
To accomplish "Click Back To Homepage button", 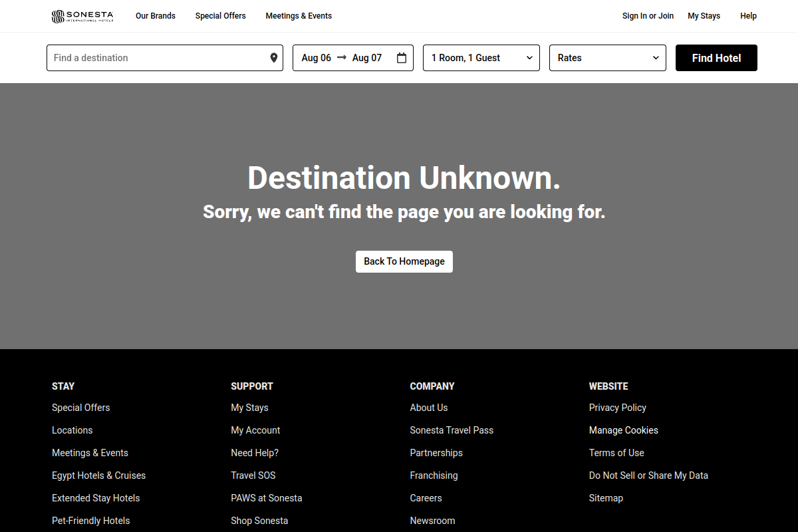I will click(404, 261).
